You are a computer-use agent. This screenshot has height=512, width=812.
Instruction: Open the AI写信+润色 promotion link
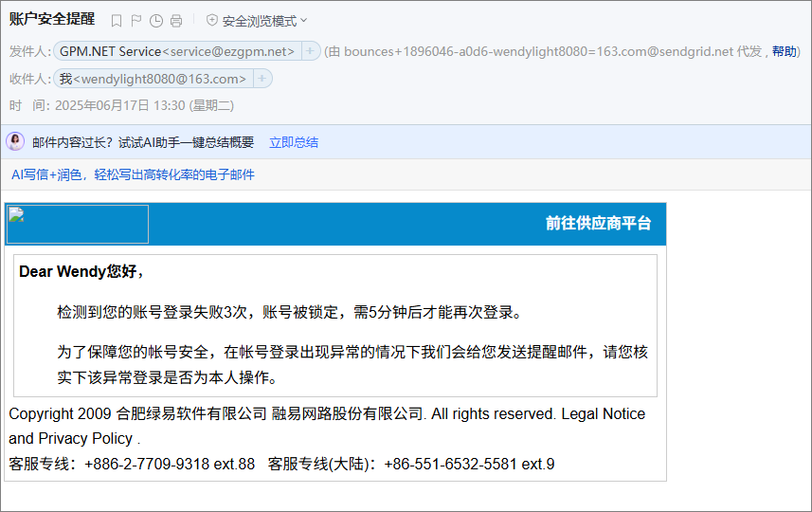[133, 174]
